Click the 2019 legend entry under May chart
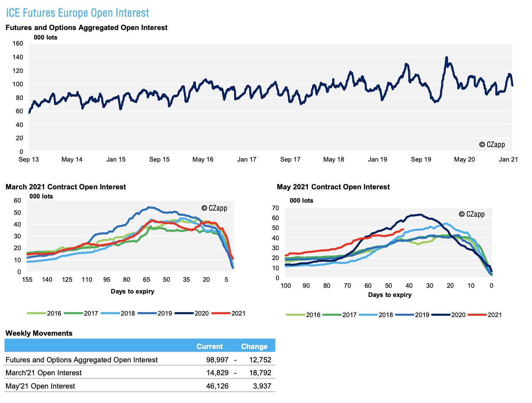532x403 pixels. [412, 315]
